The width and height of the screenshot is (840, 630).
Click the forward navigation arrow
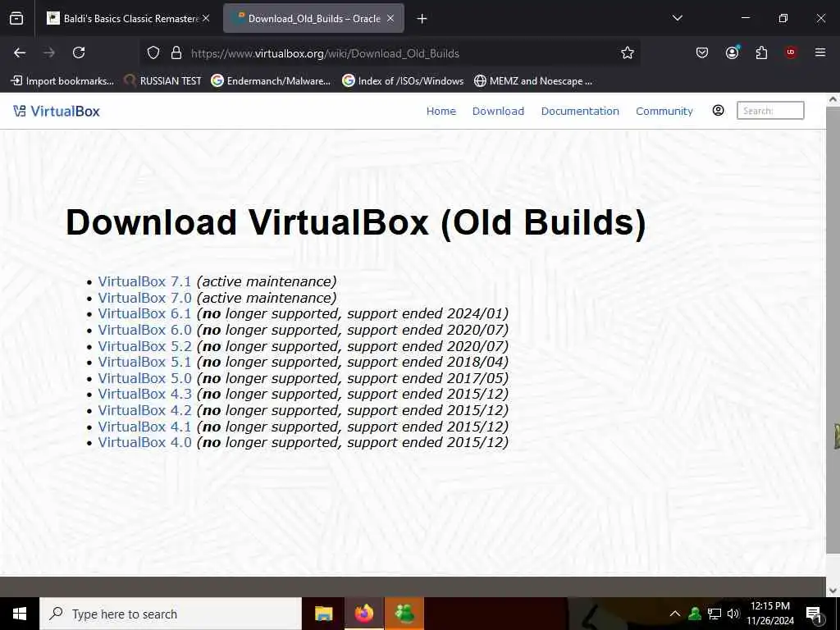49,52
